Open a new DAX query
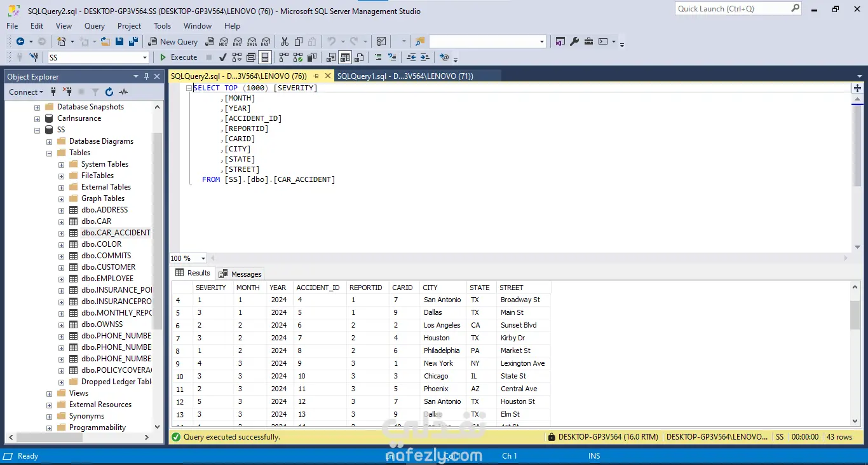The height and width of the screenshot is (465, 868). point(266,41)
